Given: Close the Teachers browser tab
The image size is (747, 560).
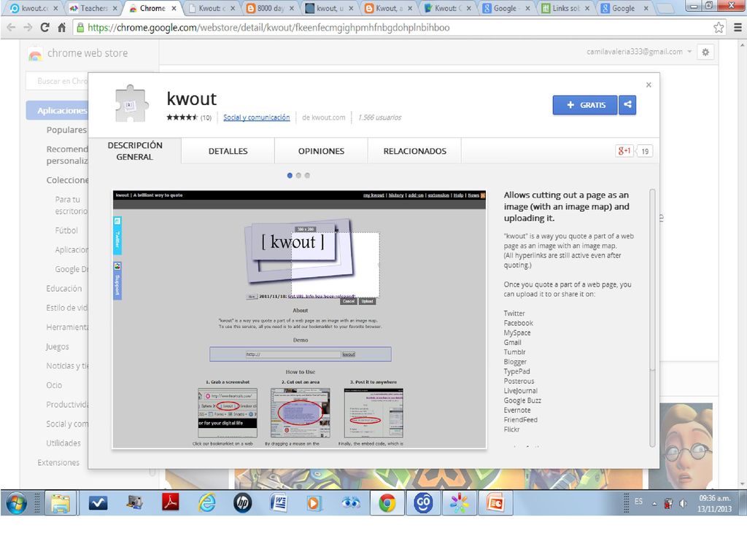Looking at the screenshot, I should (x=115, y=8).
